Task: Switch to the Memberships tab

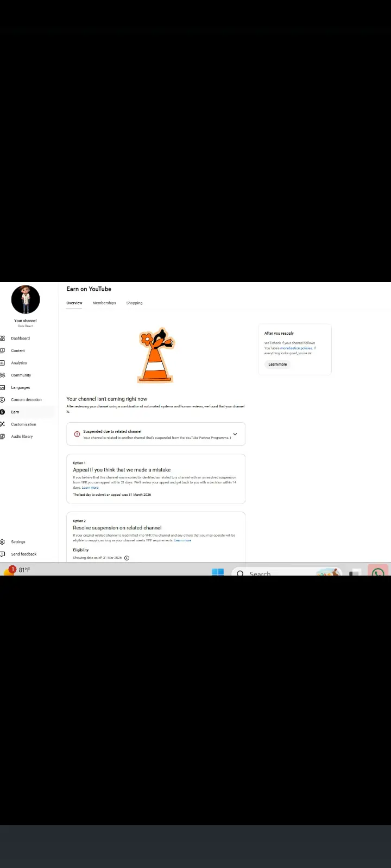Action: click(x=104, y=303)
